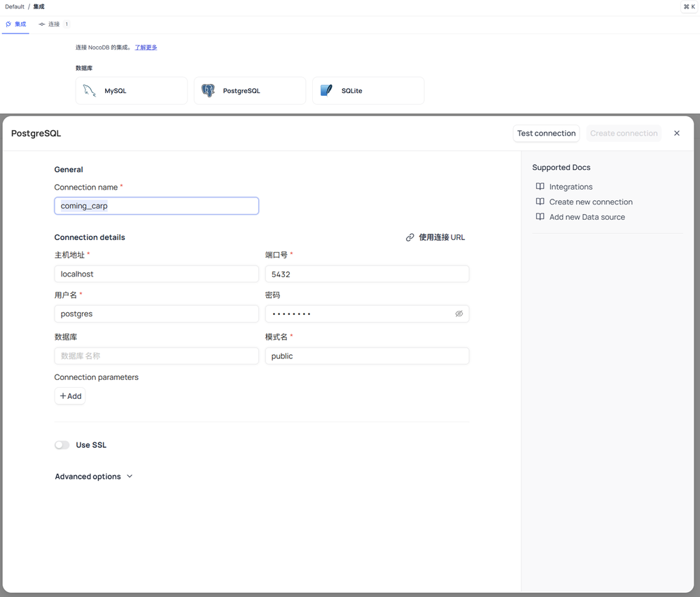700x597 pixels.
Task: Toggle password visibility eye icon
Action: click(x=459, y=314)
